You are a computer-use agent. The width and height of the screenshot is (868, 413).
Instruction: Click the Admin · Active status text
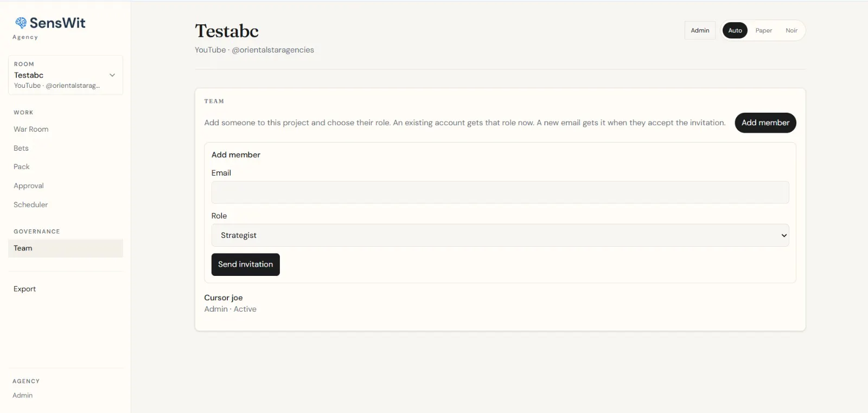click(231, 309)
